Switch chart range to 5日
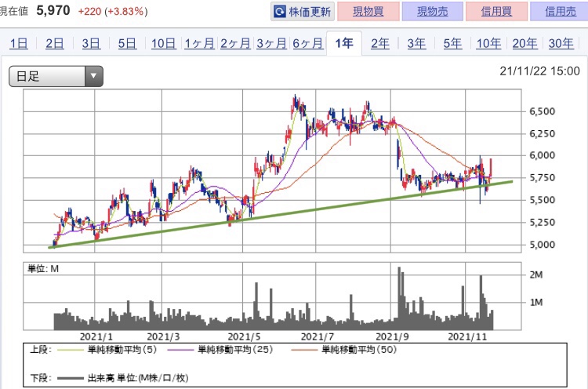Image resolution: width=588 pixels, height=389 pixels. pos(127,44)
